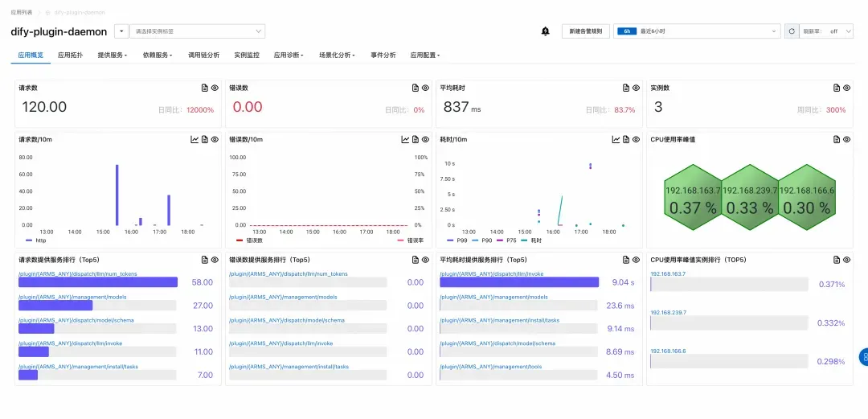Switch to 应用拓扑 tab
Viewport: 868px width, 419px height.
(x=70, y=55)
